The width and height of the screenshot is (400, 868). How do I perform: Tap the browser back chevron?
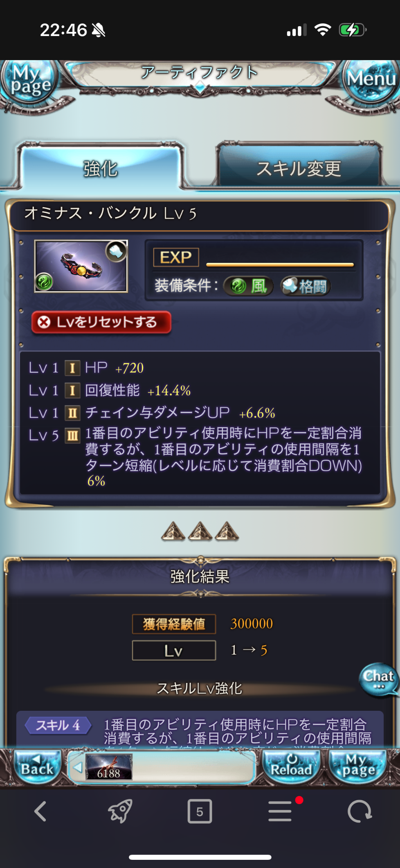40,811
